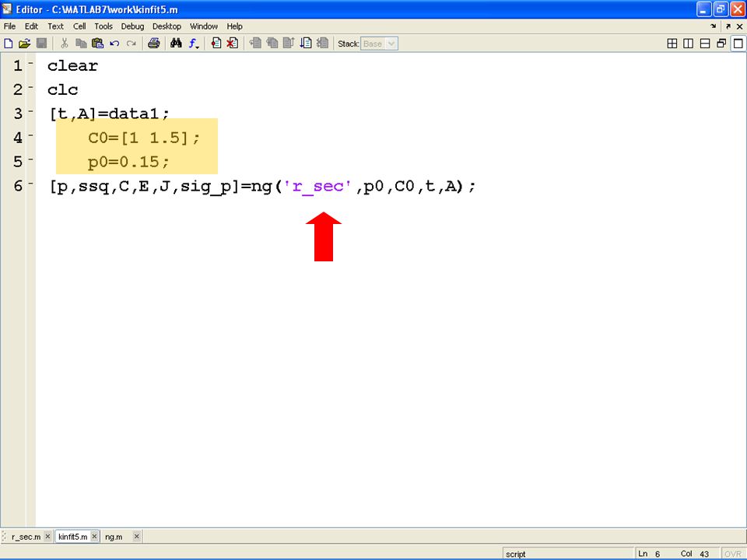This screenshot has height=560, width=747.
Task: Undock the document with arrow icon
Action: 728,26
